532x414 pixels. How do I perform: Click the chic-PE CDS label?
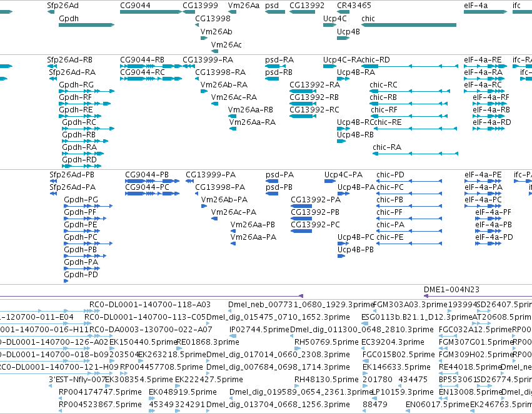tap(390, 237)
